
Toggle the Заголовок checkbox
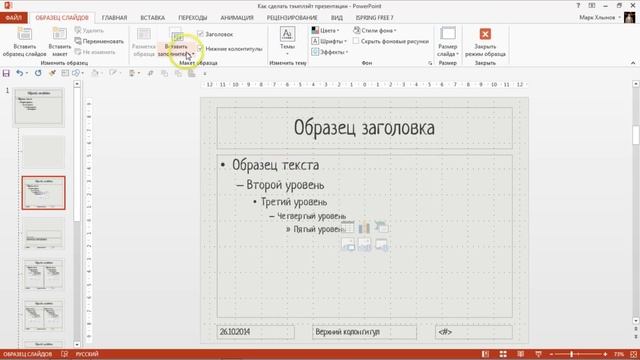200,34
